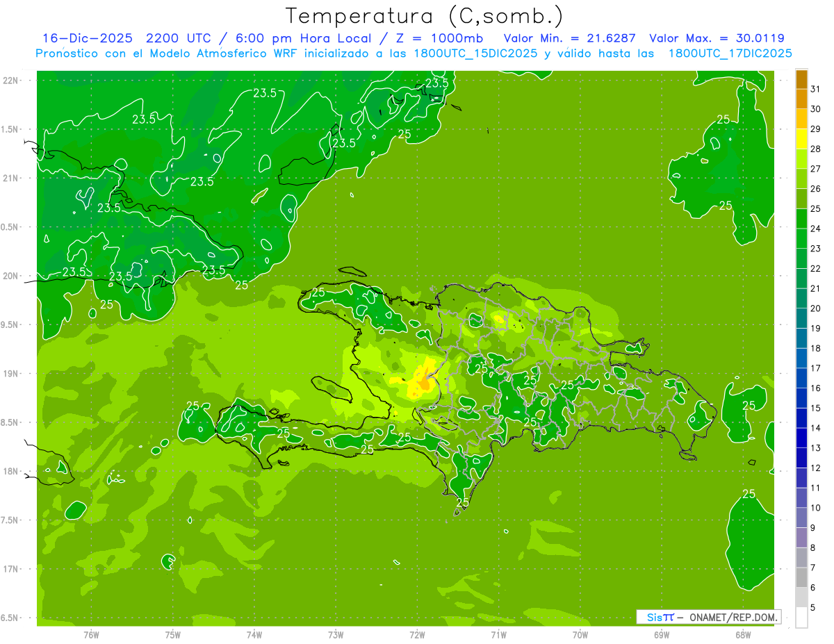The width and height of the screenshot is (834, 644).
Task: Select the gold legend segment between 29 and 30
Action: pos(801,119)
